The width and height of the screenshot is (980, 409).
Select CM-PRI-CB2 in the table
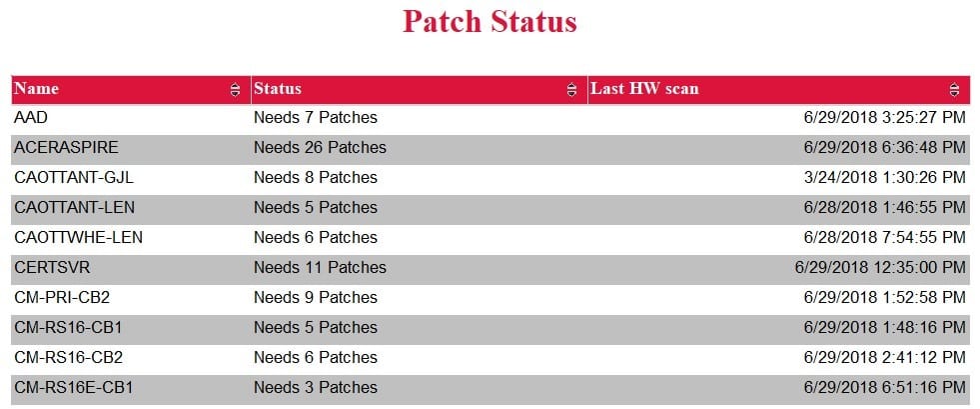point(62,298)
